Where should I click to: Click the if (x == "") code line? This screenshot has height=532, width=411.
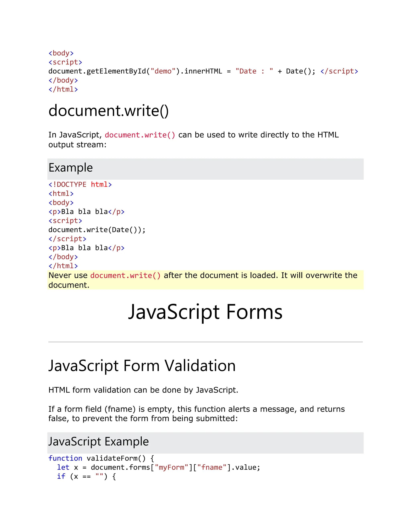pos(86,476)
